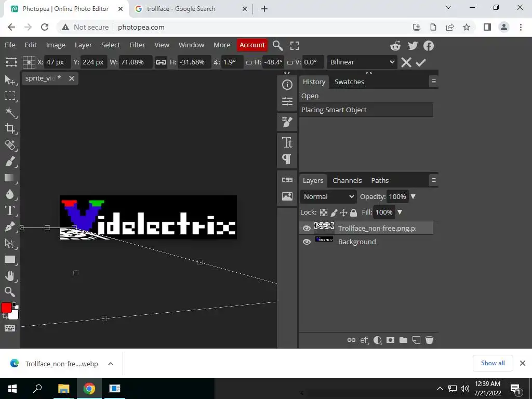Open the History panel options menu
Viewport: 532px width, 399px height.
tap(434, 82)
